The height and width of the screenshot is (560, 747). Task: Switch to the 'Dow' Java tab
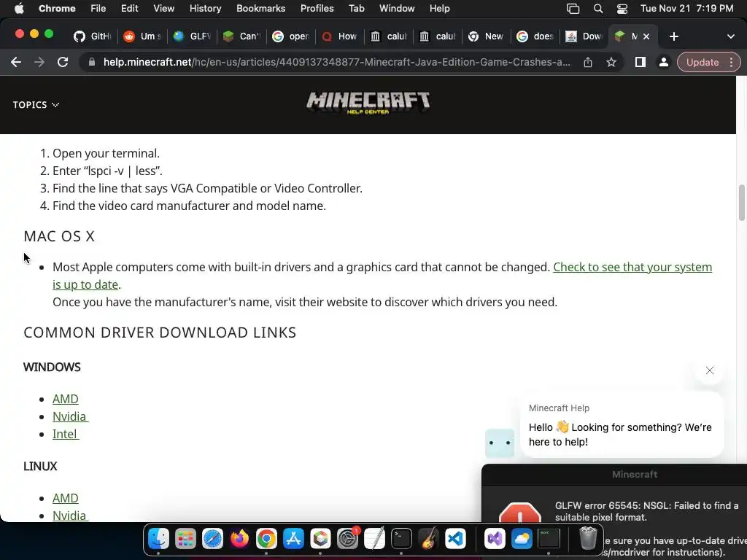(x=584, y=36)
